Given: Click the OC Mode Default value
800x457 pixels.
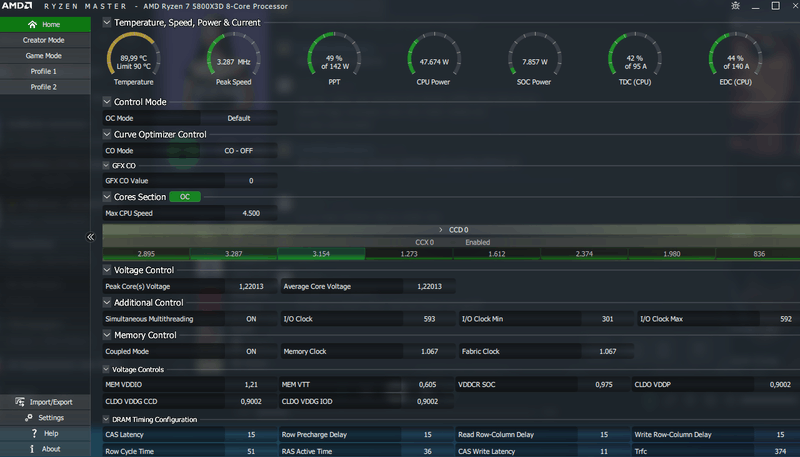Looking at the screenshot, I should (x=238, y=118).
